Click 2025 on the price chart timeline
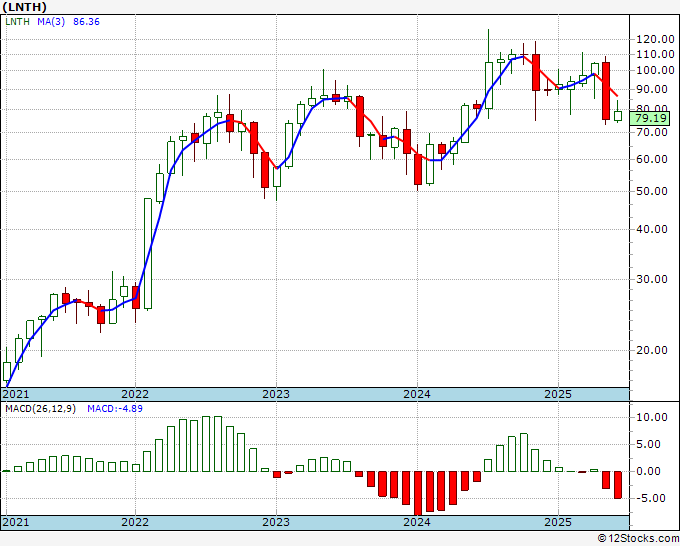 [x=558, y=394]
